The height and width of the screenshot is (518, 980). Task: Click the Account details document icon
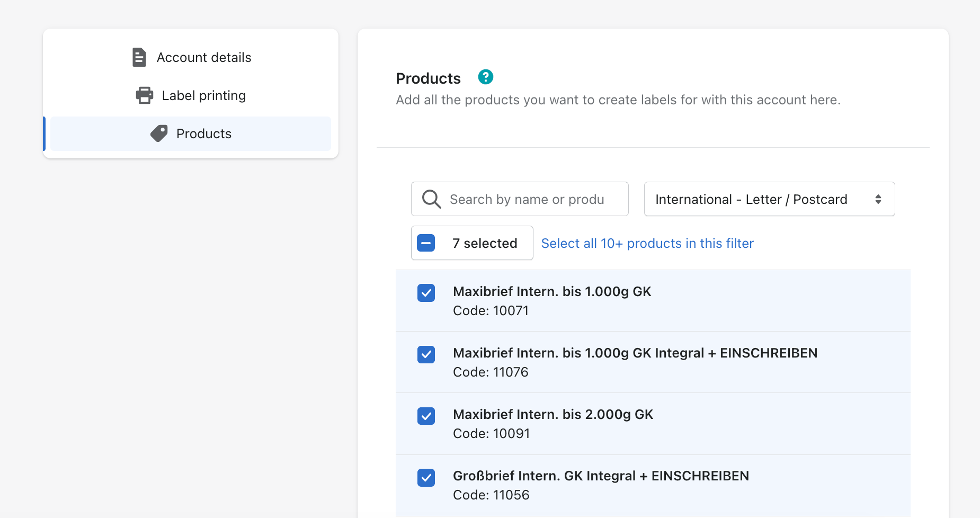point(139,57)
